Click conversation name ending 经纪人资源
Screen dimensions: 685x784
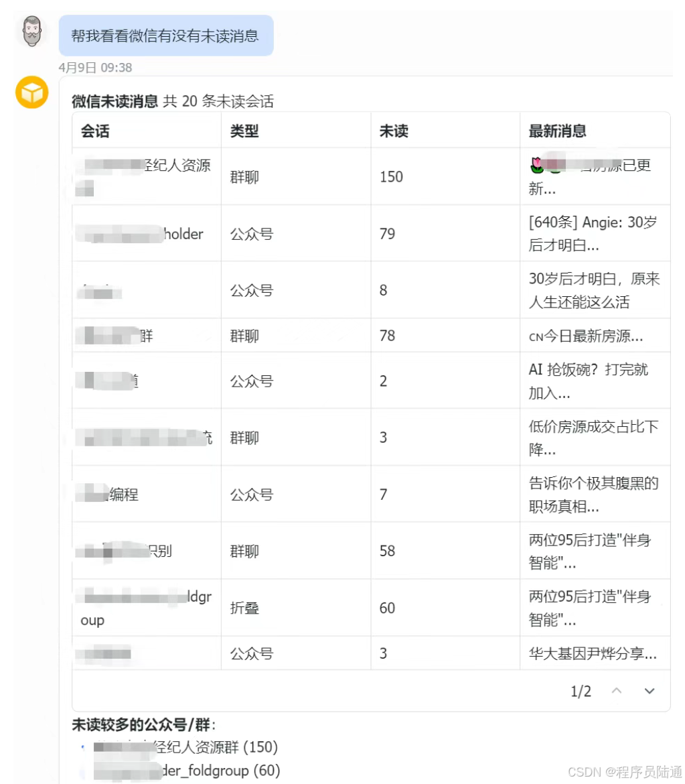(143, 176)
